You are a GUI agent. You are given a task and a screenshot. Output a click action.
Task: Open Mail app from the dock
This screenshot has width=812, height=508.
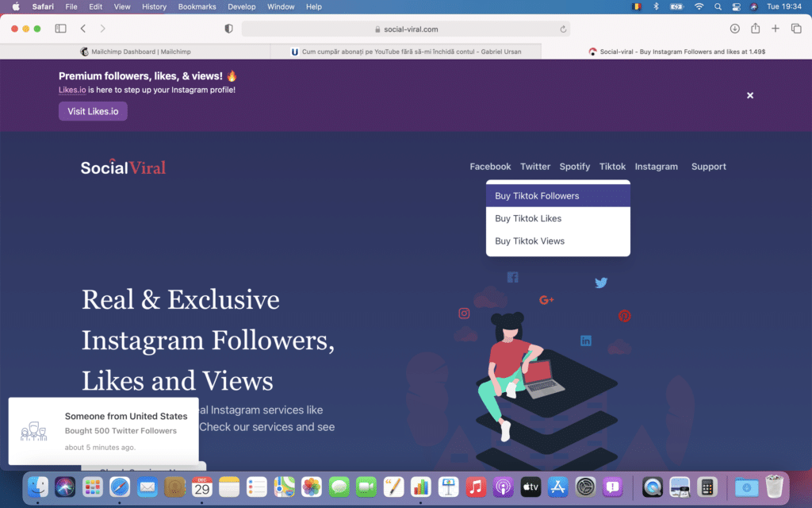[147, 487]
